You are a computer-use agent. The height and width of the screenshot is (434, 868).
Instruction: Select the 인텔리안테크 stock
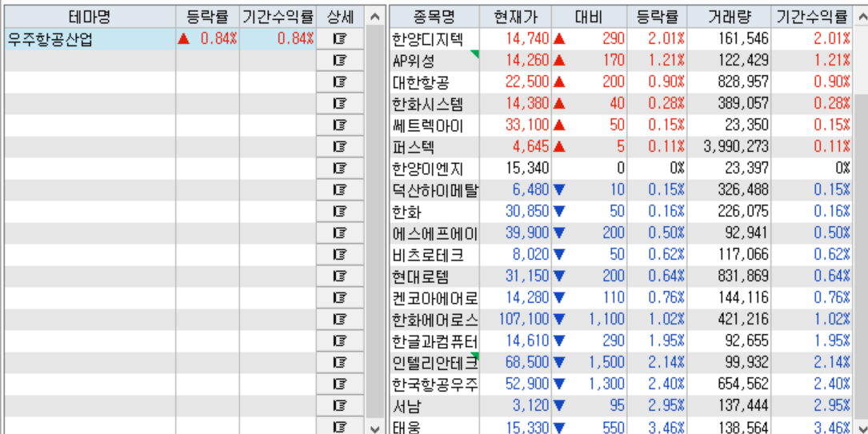[435, 362]
